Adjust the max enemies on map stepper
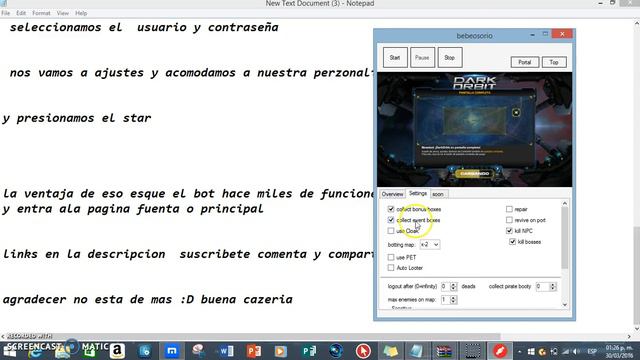This screenshot has width=640, height=360. pyautogui.click(x=453, y=300)
